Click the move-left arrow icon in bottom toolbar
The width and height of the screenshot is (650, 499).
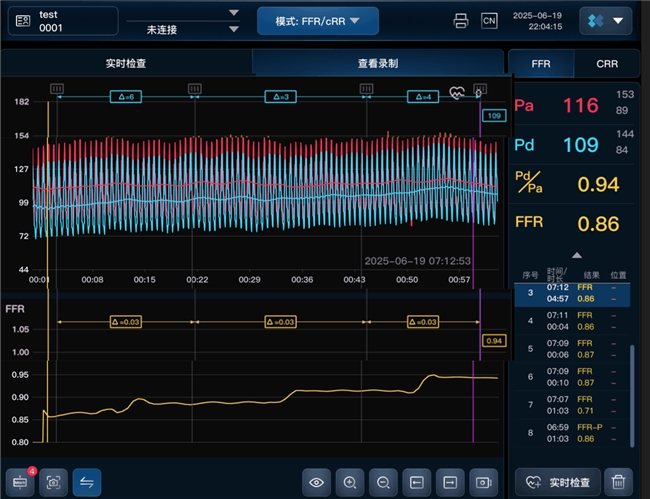coord(416,482)
